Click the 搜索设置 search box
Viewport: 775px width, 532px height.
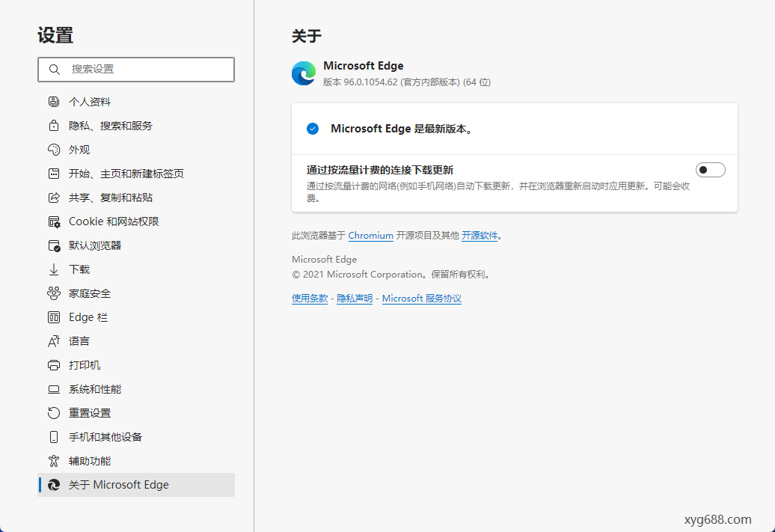(135, 69)
